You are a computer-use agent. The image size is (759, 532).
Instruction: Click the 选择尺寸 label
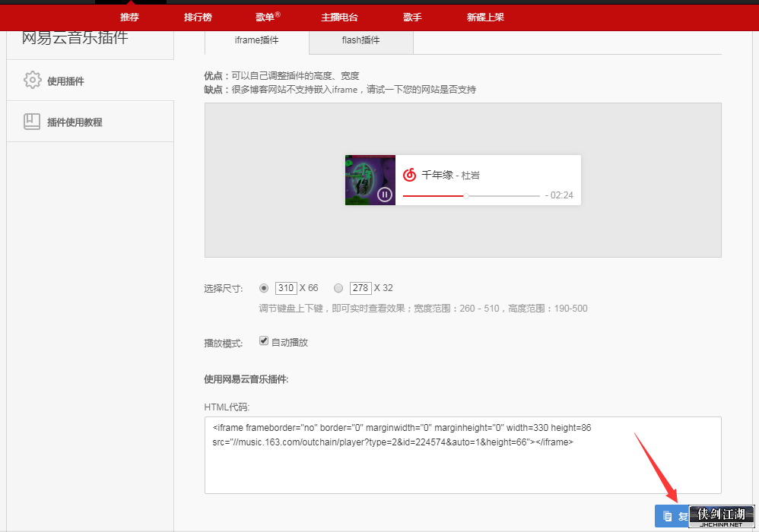click(223, 289)
